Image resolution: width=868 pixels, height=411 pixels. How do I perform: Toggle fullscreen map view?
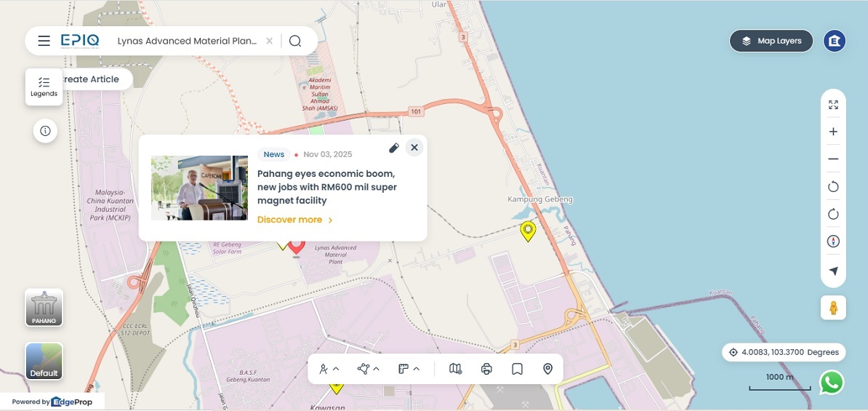pos(833,105)
